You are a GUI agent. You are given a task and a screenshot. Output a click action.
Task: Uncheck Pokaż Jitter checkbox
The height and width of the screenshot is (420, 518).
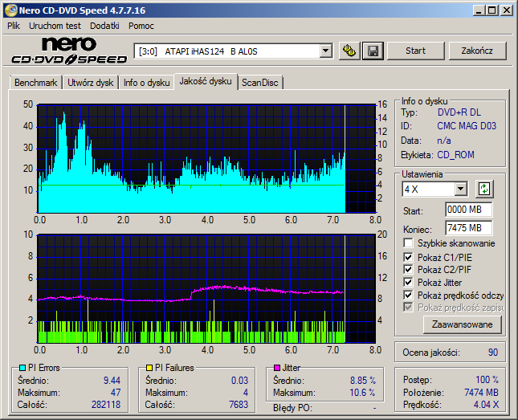(408, 282)
